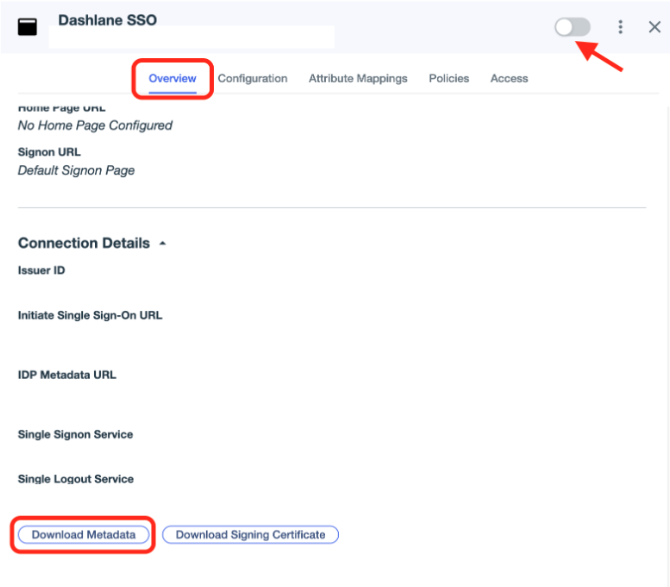Click the IDP Metadata URL label

(x=67, y=375)
